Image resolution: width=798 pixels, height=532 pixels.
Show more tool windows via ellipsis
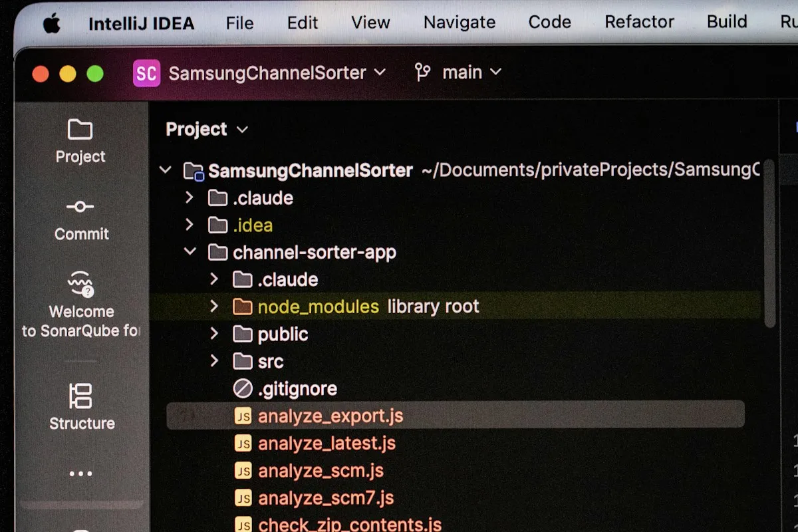pyautogui.click(x=81, y=474)
